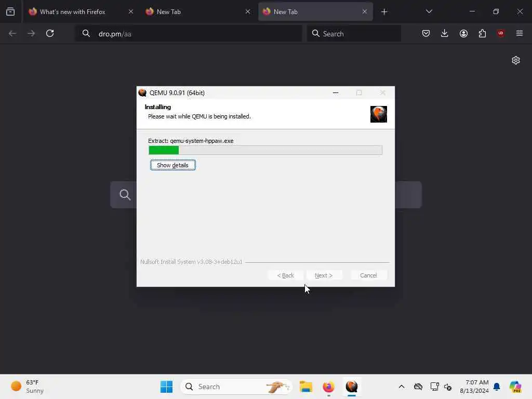Screen dimensions: 532x399
Task: Click the Windows taskbar Search box
Action: (236, 387)
